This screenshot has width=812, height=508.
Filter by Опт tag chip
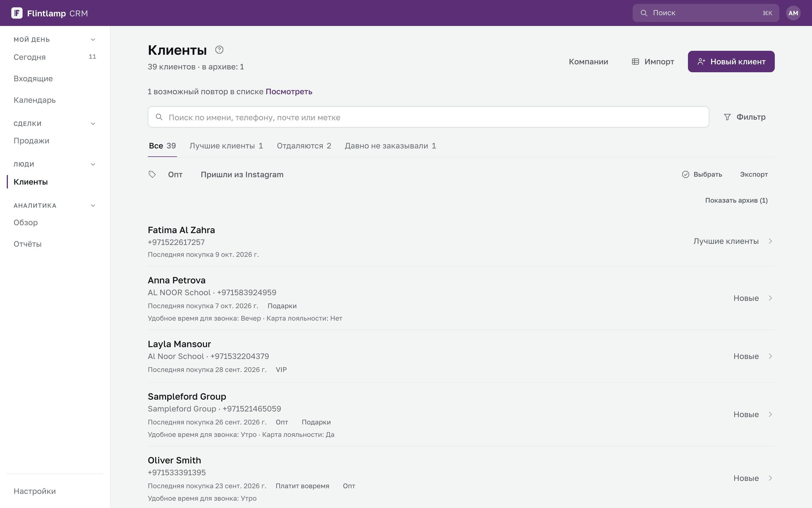coord(175,174)
